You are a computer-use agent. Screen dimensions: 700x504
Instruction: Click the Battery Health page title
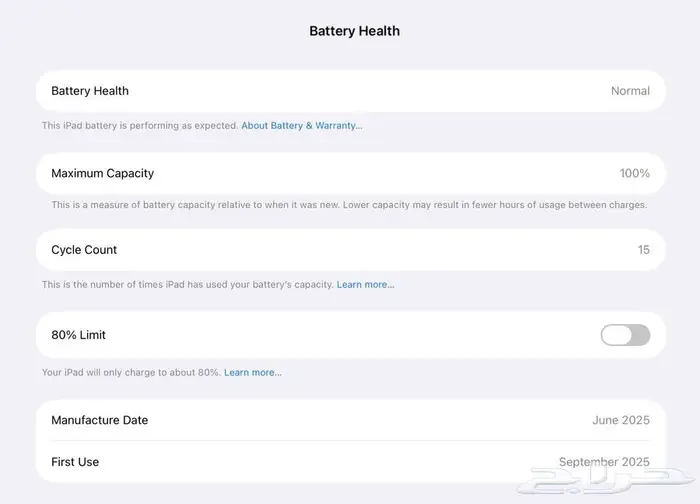pos(354,31)
